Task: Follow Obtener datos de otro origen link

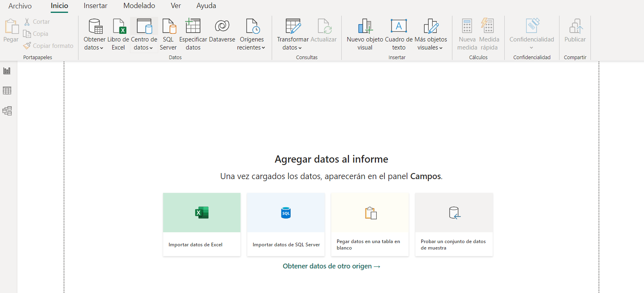Action: [x=331, y=266]
